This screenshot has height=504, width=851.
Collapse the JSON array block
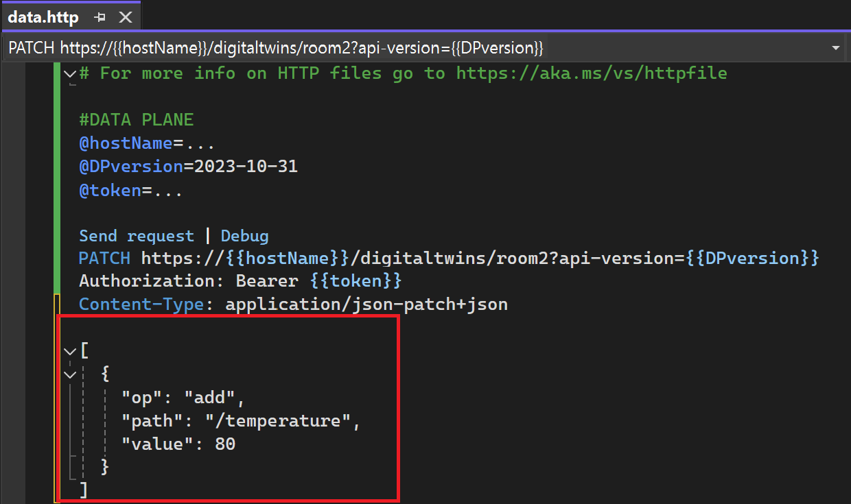click(x=69, y=350)
